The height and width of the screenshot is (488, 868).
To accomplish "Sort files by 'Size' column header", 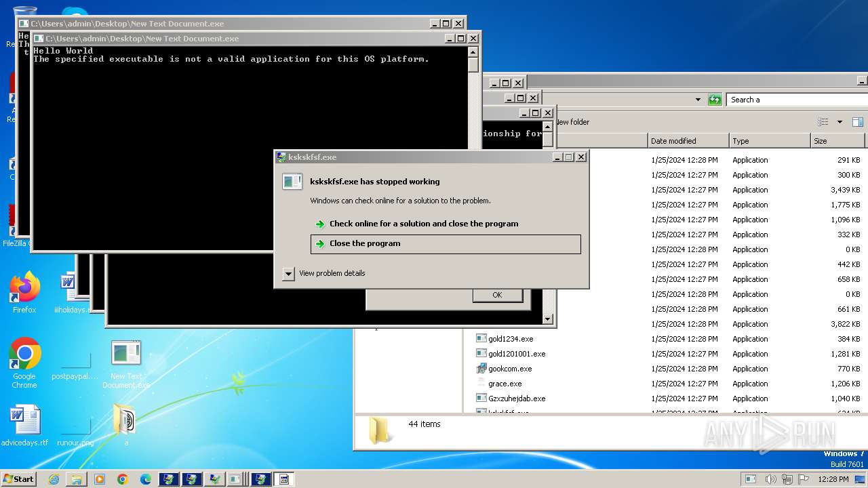I will 837,141.
